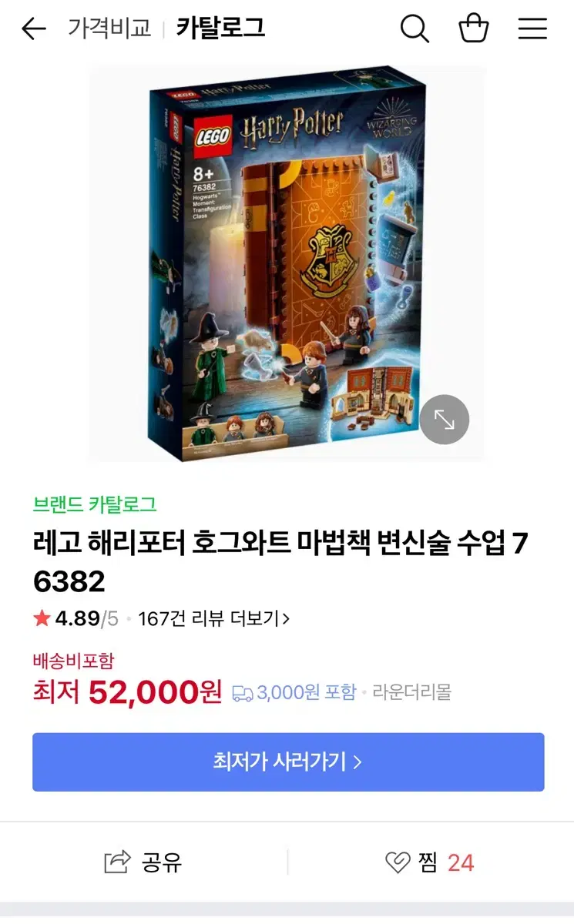Expand the product image to fullscreen

click(445, 420)
